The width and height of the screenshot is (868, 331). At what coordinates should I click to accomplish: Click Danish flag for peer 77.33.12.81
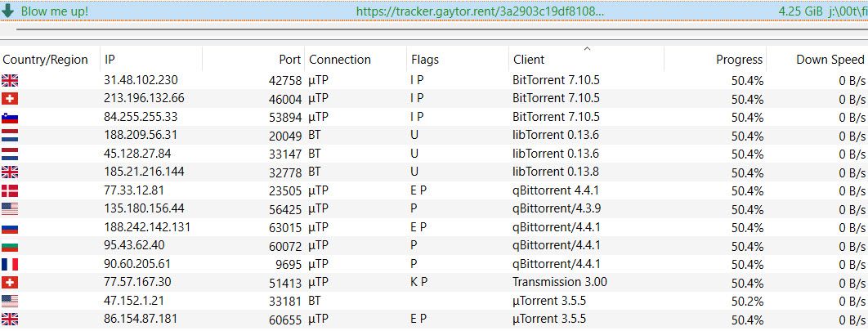pyautogui.click(x=10, y=190)
